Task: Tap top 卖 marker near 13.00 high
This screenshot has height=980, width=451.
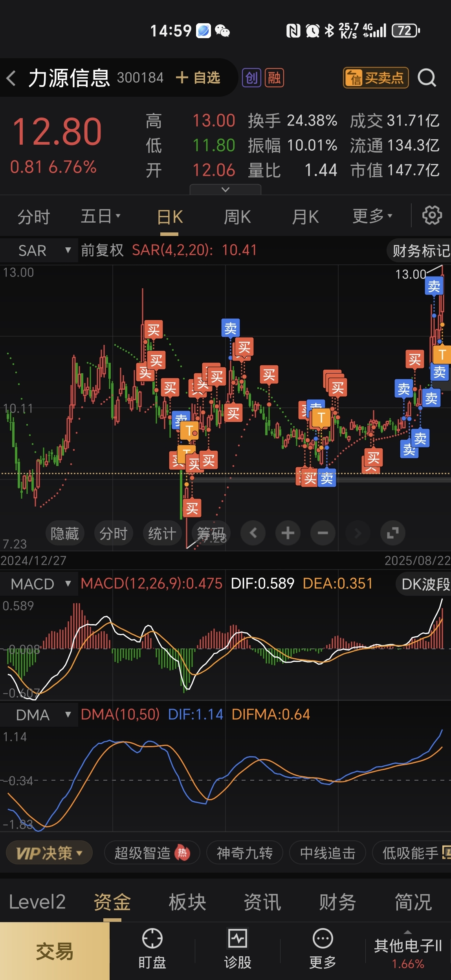Action: [434, 286]
